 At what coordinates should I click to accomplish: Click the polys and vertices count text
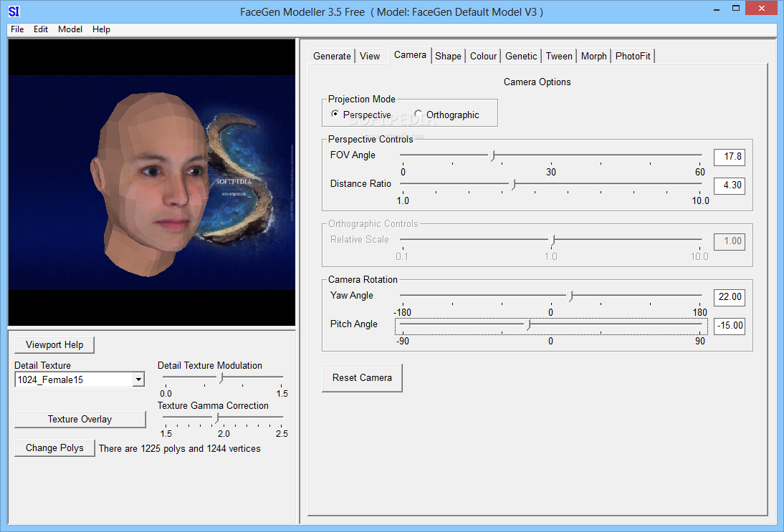coord(179,448)
